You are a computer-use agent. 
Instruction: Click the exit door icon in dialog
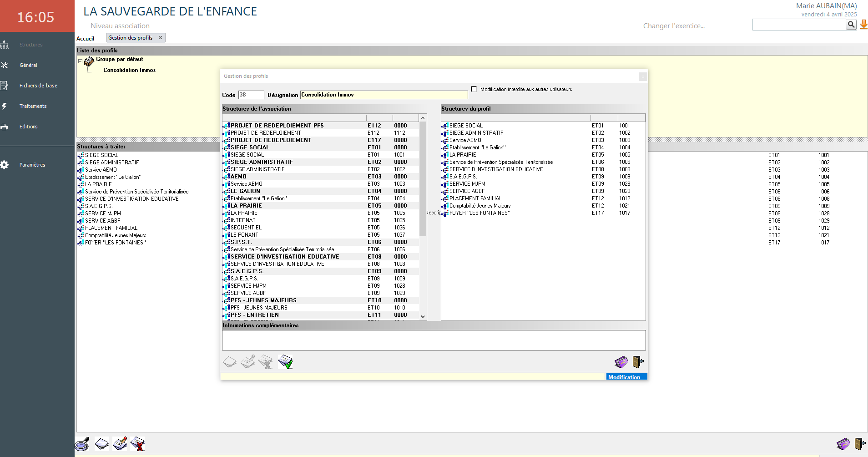coord(638,362)
